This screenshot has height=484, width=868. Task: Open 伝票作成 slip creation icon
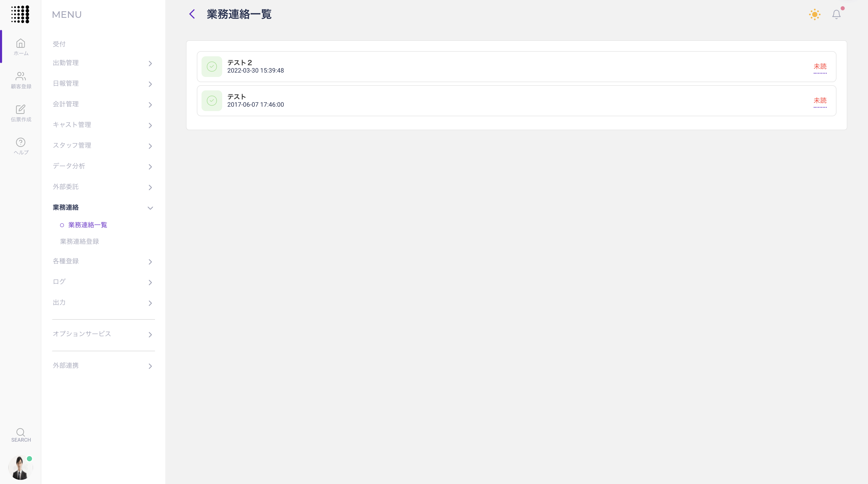pos(21,113)
